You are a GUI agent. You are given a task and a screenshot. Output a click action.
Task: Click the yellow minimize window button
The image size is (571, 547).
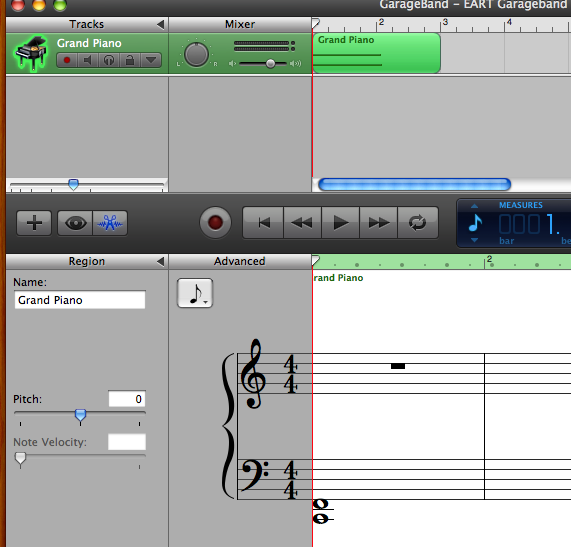(39, 4)
